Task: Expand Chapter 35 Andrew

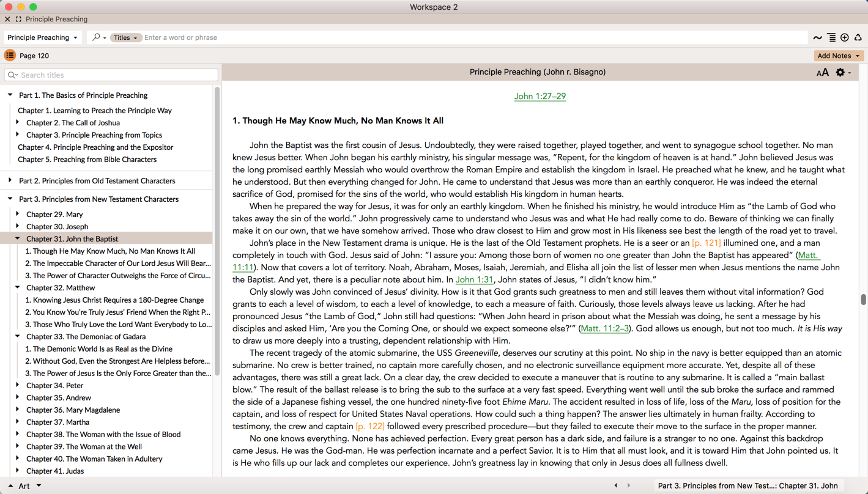Action: pos(18,397)
